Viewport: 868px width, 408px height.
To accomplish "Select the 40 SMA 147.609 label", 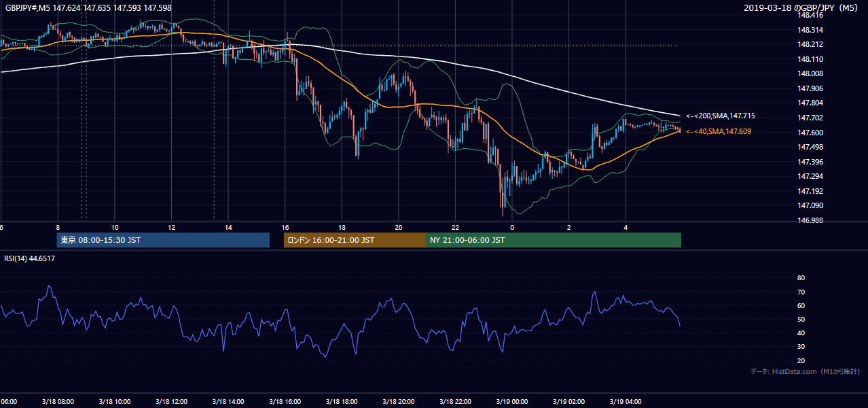I will coord(719,131).
